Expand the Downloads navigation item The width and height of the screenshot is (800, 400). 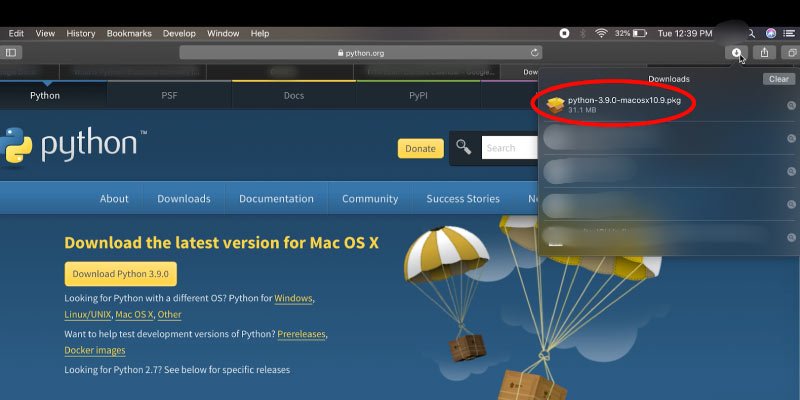pyautogui.click(x=184, y=199)
